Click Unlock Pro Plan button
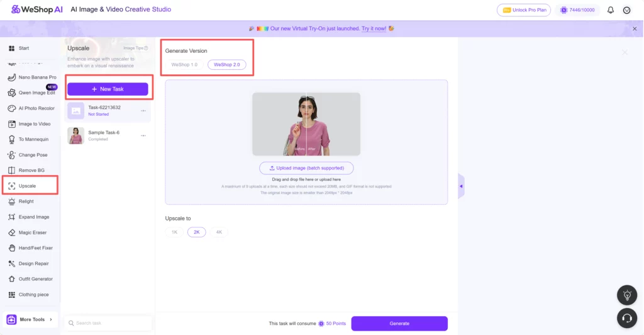 [x=524, y=10]
